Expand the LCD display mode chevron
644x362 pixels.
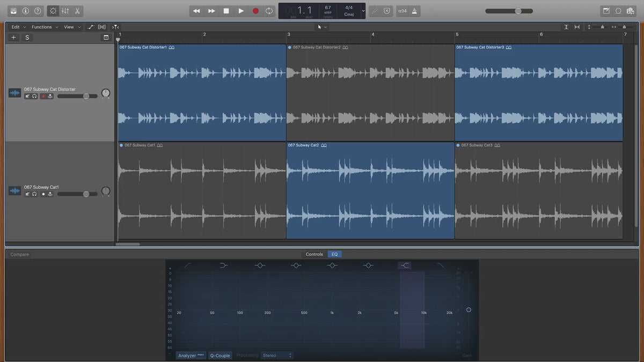pyautogui.click(x=363, y=11)
